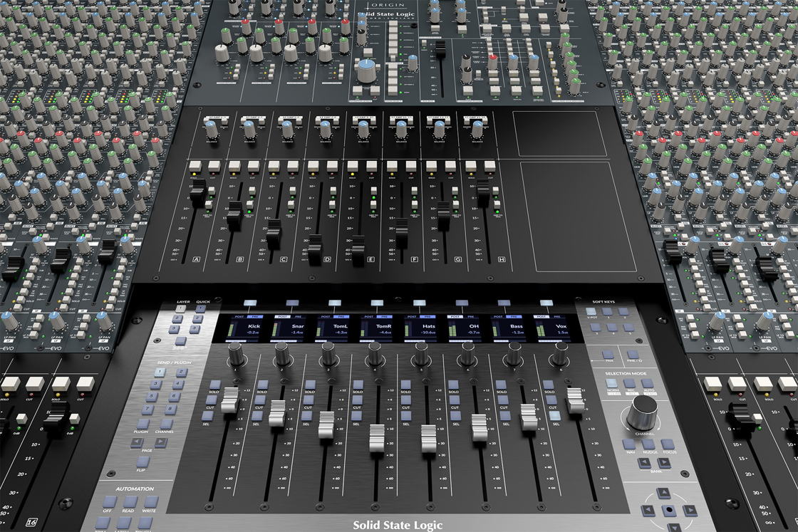
Task: Set automation to WRITE
Action: click(x=151, y=501)
